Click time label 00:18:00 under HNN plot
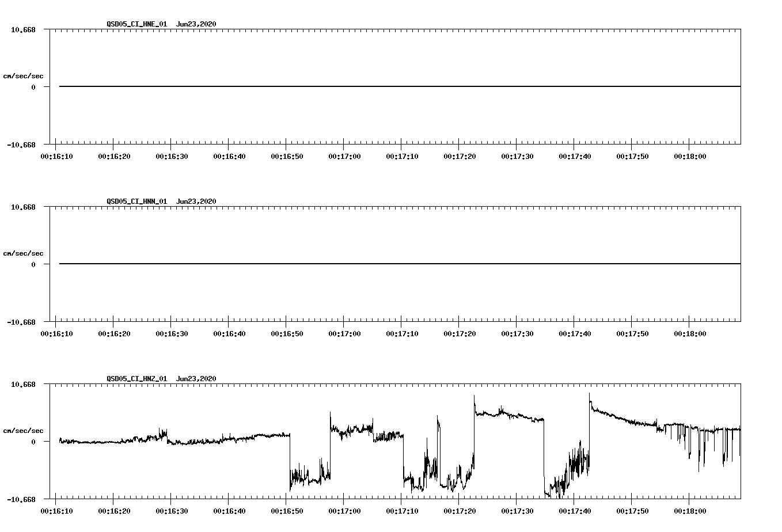This screenshot has height=532, width=782. coord(690,334)
